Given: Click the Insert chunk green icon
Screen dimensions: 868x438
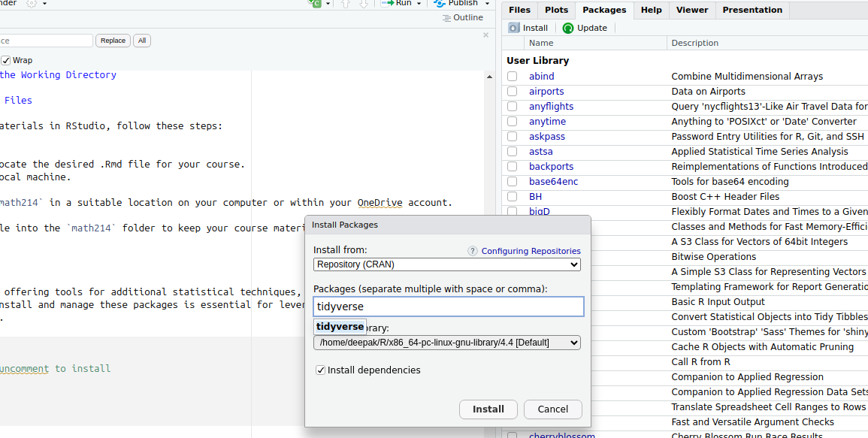Looking at the screenshot, I should (x=316, y=3).
